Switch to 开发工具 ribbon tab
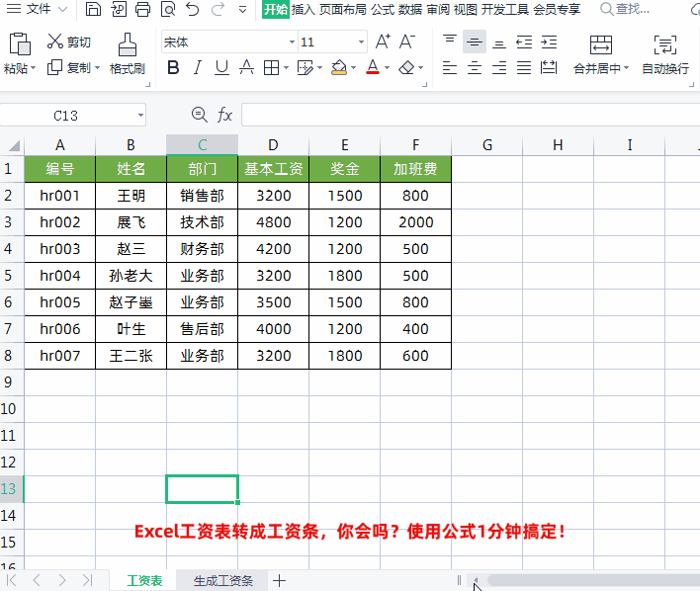The height and width of the screenshot is (591, 700). (505, 9)
